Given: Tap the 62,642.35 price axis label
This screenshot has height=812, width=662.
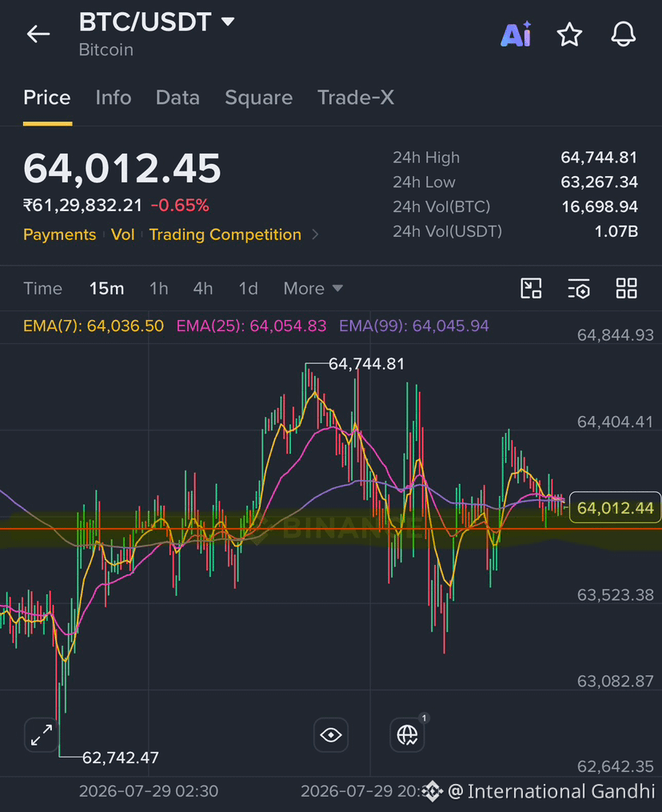Looking at the screenshot, I should 616,766.
